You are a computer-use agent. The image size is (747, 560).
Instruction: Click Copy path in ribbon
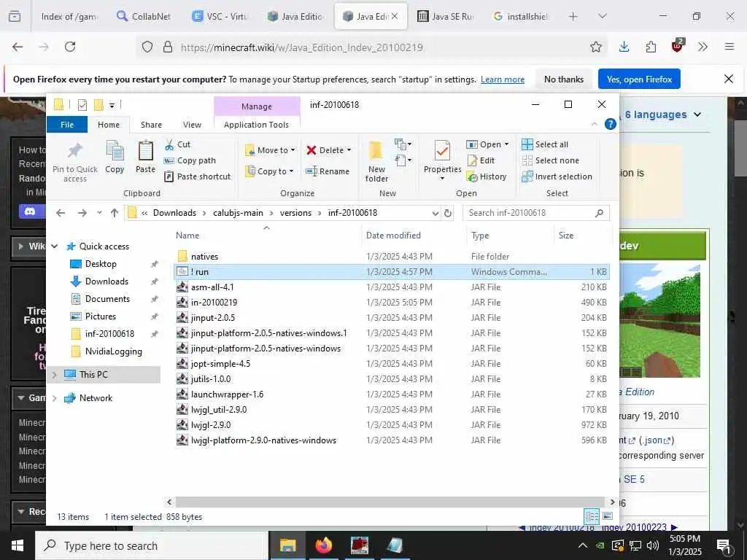[190, 160]
